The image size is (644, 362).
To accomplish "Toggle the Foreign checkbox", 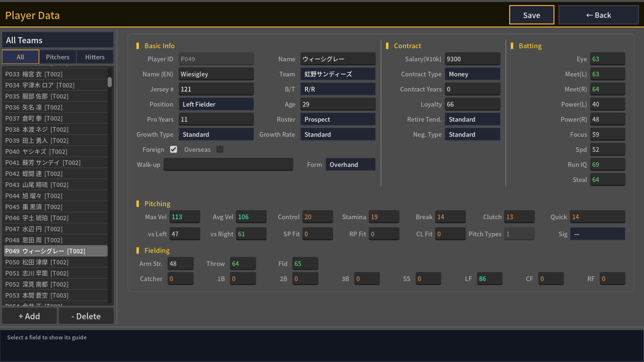I will [173, 149].
